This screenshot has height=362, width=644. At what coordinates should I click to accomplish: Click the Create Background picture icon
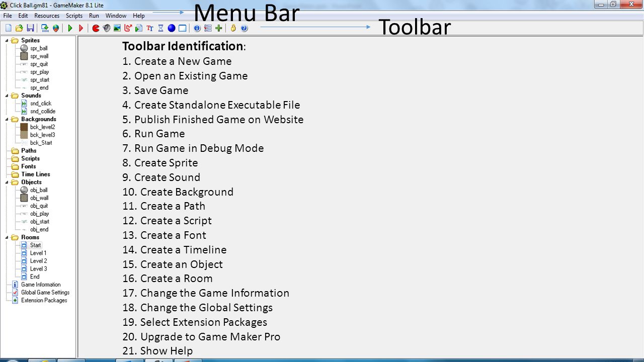(117, 28)
